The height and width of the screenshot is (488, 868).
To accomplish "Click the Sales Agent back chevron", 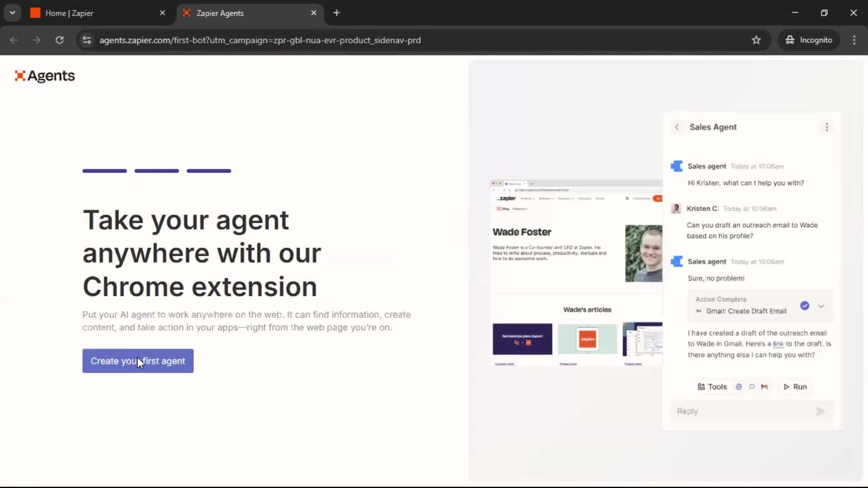I will click(x=677, y=127).
